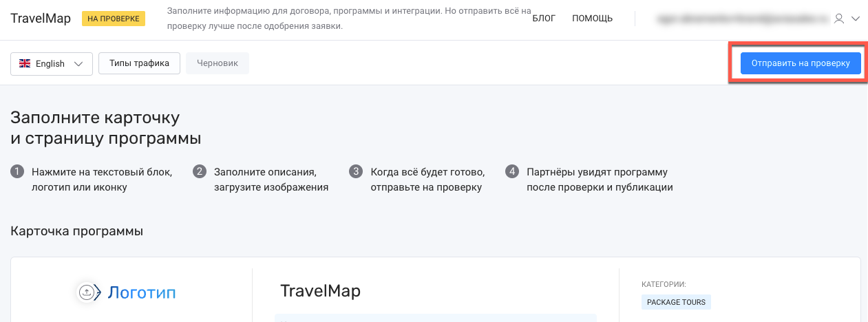The width and height of the screenshot is (868, 322).
Task: Click step 2 number circle
Action: 200,171
